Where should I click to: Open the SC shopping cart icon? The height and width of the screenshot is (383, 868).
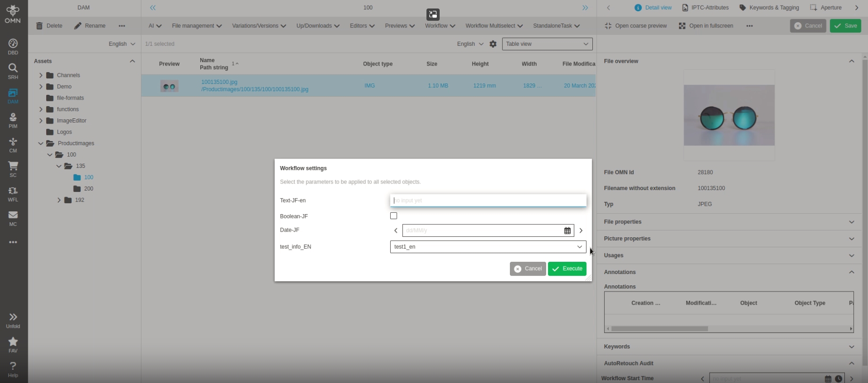pyautogui.click(x=13, y=169)
